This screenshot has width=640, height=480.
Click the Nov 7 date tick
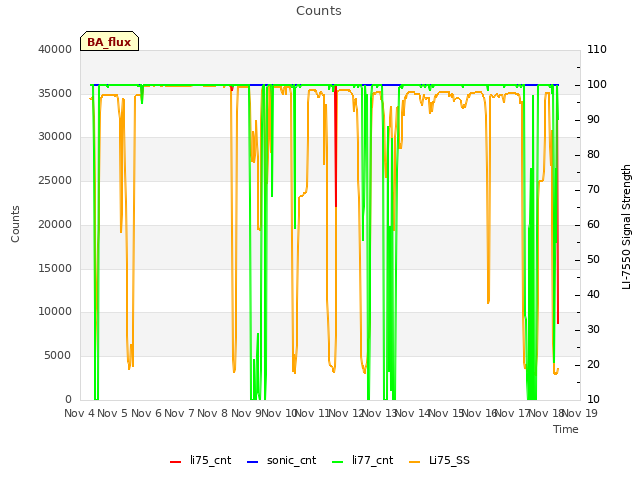coord(179,413)
